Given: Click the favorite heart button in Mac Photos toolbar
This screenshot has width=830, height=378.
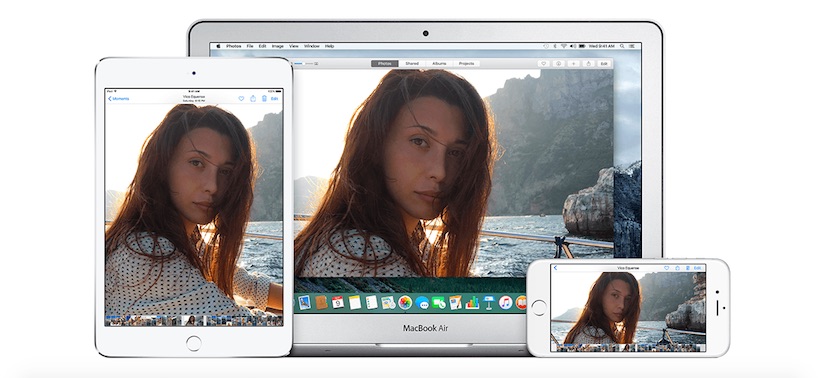Looking at the screenshot, I should [544, 64].
